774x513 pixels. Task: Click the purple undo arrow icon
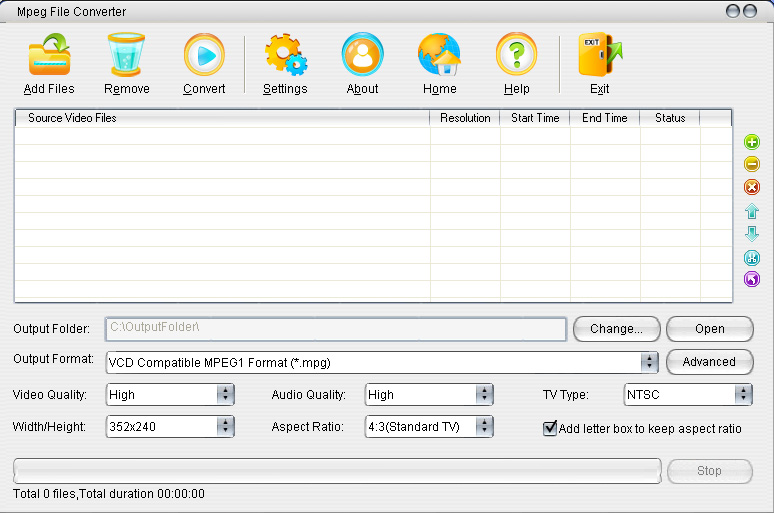[x=752, y=279]
